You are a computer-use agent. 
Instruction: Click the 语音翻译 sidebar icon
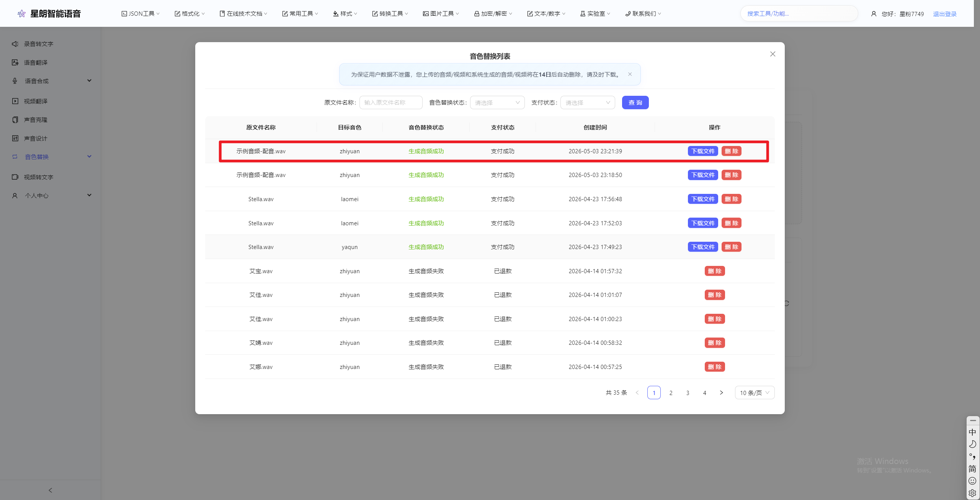click(15, 62)
